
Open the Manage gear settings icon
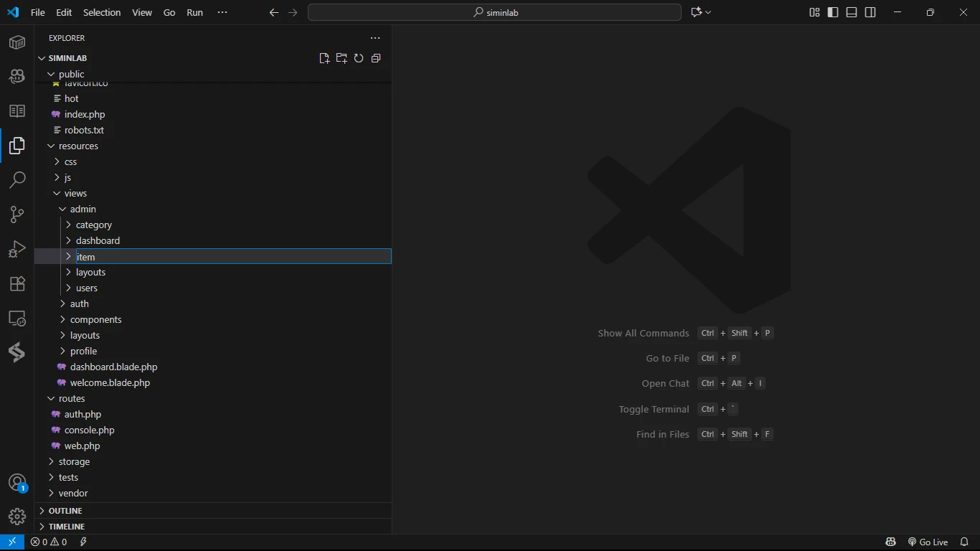pyautogui.click(x=17, y=517)
